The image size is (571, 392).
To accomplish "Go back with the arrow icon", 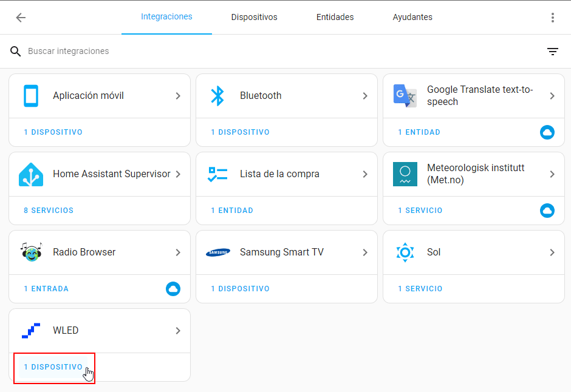I will pyautogui.click(x=21, y=18).
